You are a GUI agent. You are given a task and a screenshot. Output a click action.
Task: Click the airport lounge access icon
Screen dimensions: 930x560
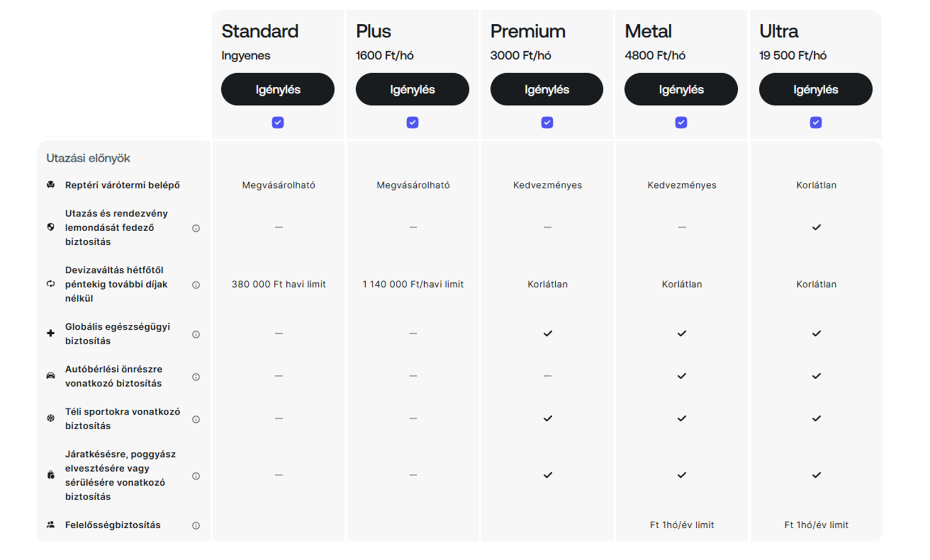point(51,185)
